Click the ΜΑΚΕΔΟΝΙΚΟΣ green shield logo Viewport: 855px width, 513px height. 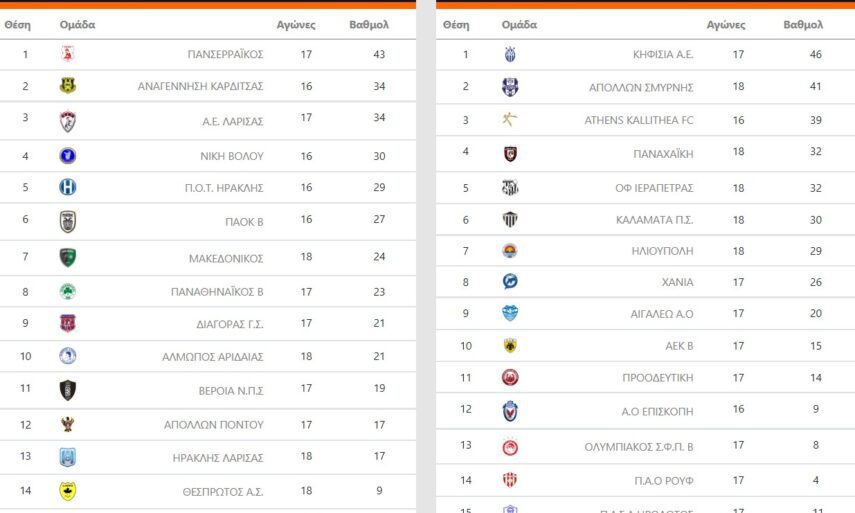(67, 257)
